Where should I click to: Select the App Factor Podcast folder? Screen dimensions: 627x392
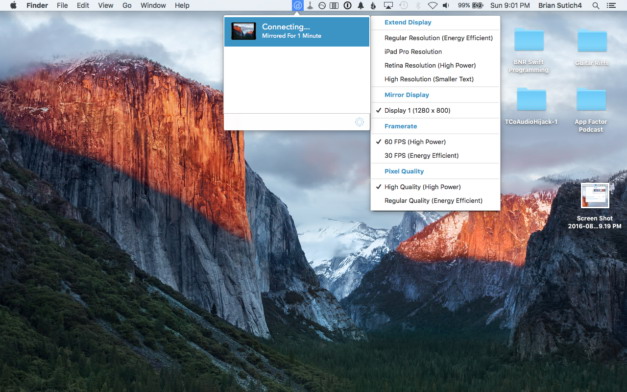coord(591,110)
